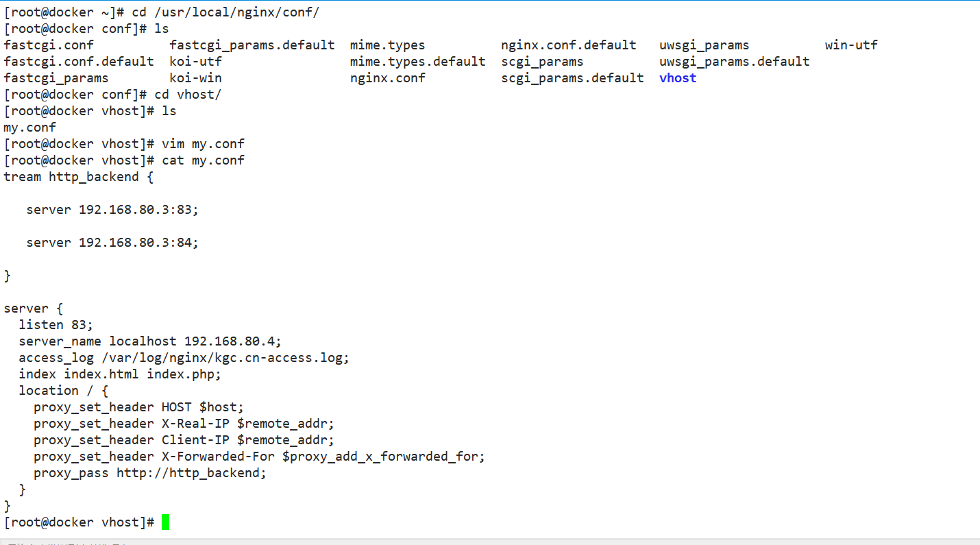Image resolution: width=980 pixels, height=545 pixels.
Task: Click the server 192.168.80.3:83 line
Action: tap(112, 210)
